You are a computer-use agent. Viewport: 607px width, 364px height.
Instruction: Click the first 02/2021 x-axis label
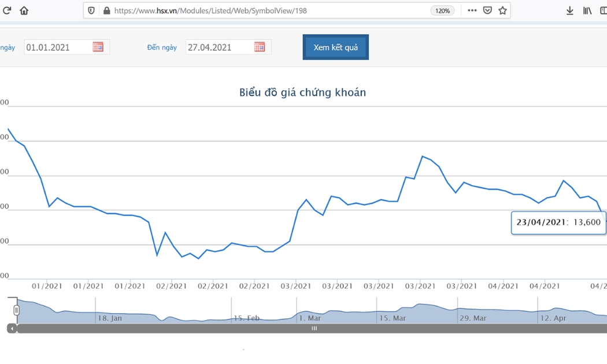coord(172,286)
